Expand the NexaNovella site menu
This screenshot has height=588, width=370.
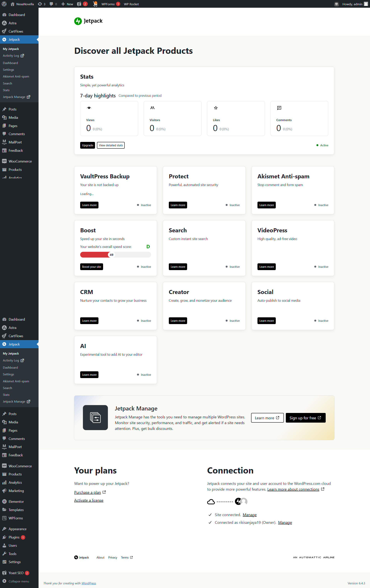point(23,4)
